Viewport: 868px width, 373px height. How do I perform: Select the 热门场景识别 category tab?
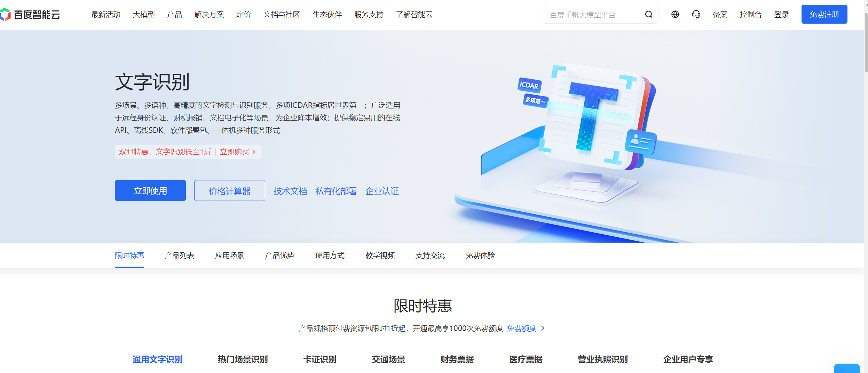click(x=243, y=359)
